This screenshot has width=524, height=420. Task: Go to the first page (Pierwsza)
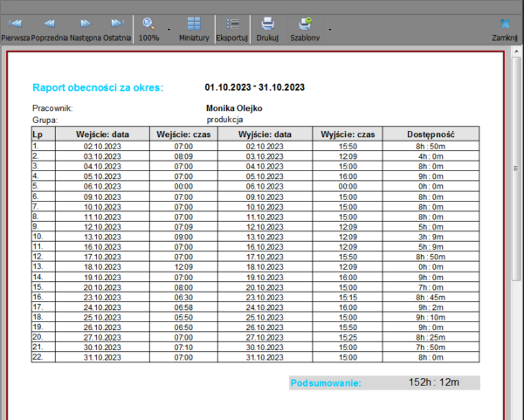coord(15,28)
